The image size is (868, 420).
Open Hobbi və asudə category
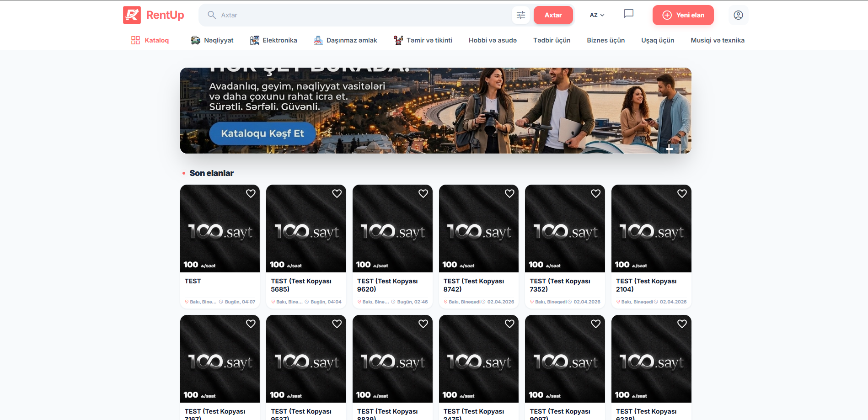pos(493,40)
